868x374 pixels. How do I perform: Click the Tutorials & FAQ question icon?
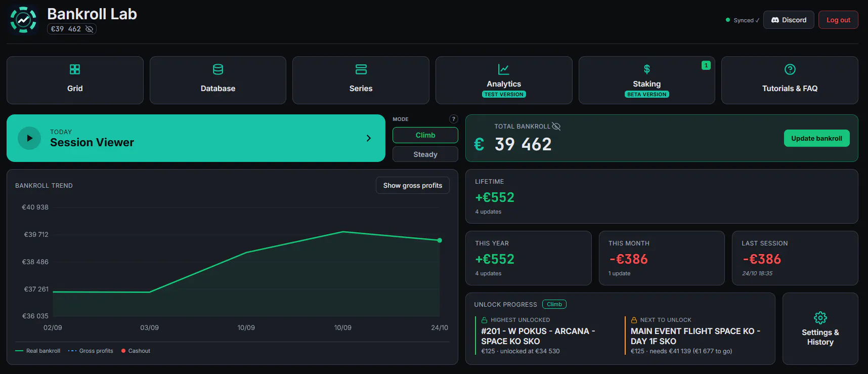[x=790, y=69]
